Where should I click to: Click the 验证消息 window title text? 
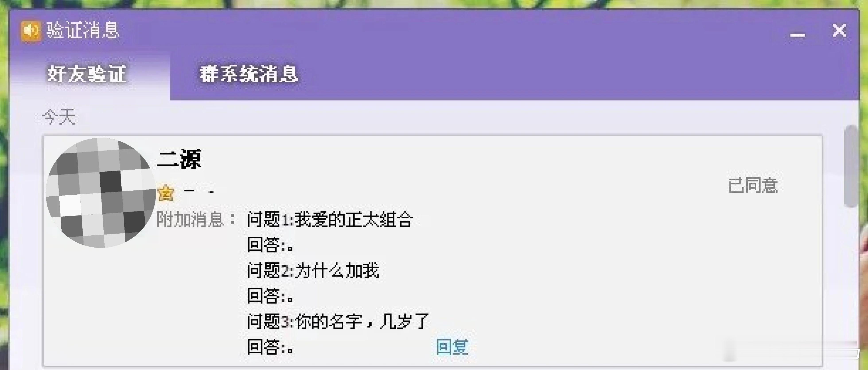83,30
